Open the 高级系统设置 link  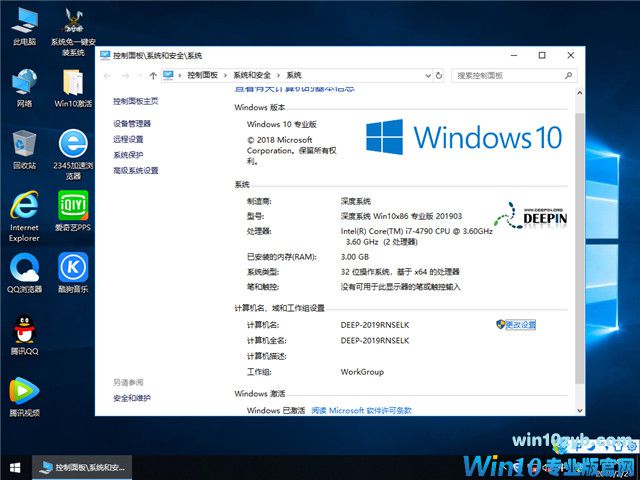point(136,171)
